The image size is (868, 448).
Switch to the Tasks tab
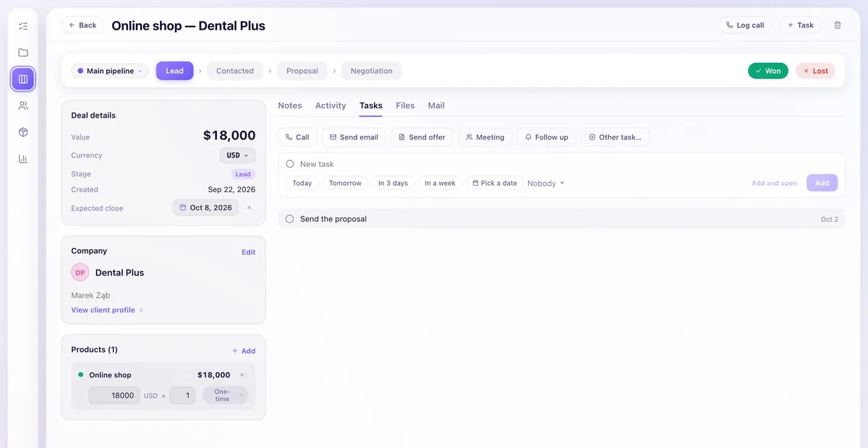[x=371, y=105]
